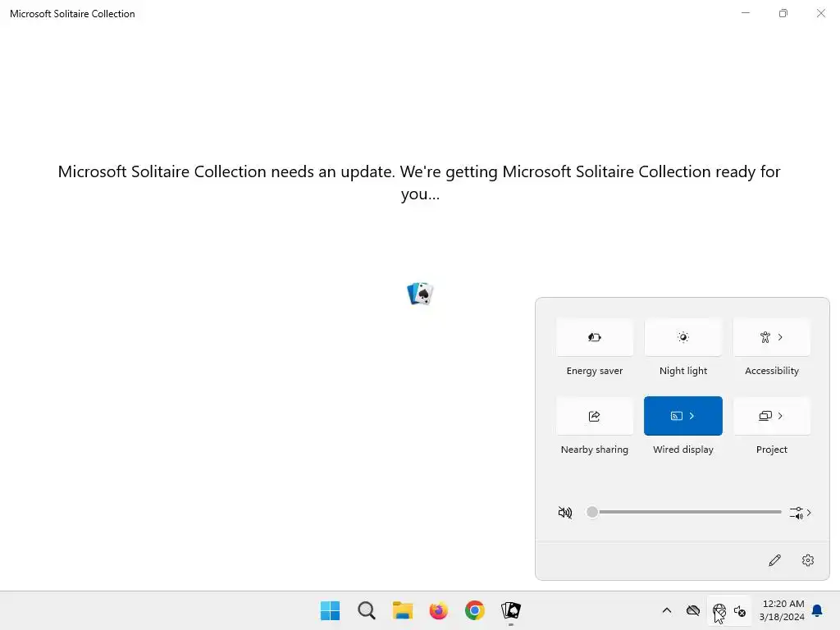
Task: Toggle Energy saver quick setting
Action: tap(594, 337)
